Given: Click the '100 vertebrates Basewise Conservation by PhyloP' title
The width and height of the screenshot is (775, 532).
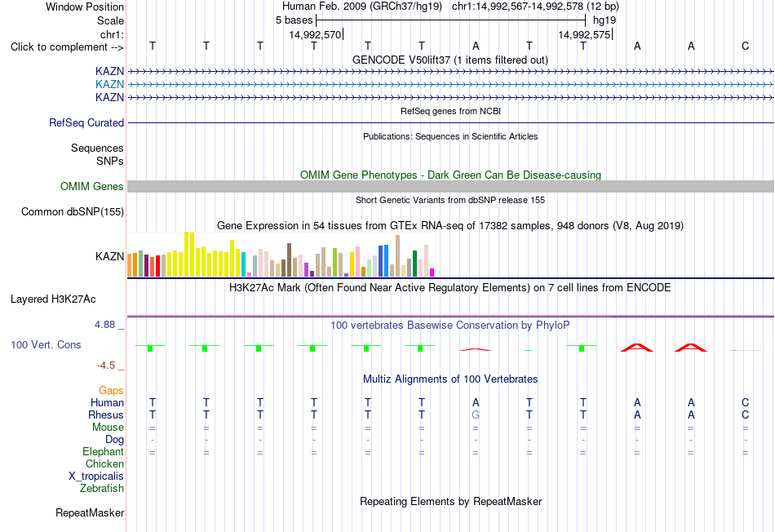Looking at the screenshot, I should pos(449,326).
